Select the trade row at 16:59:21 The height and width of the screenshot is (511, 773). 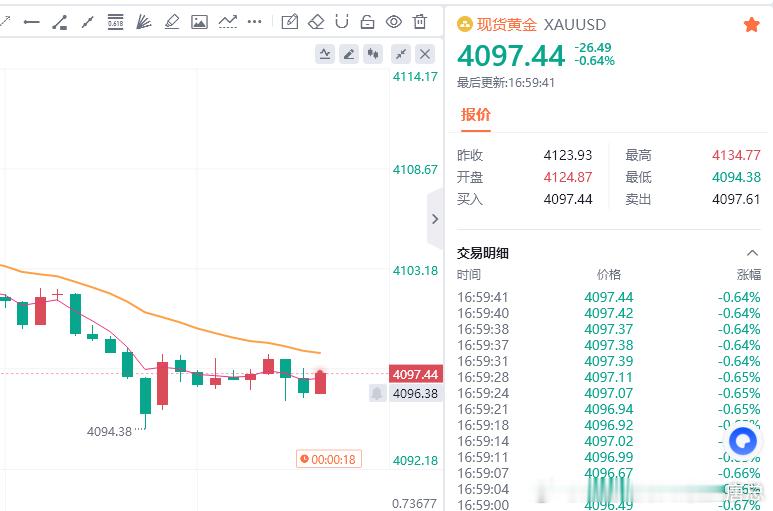pos(608,409)
